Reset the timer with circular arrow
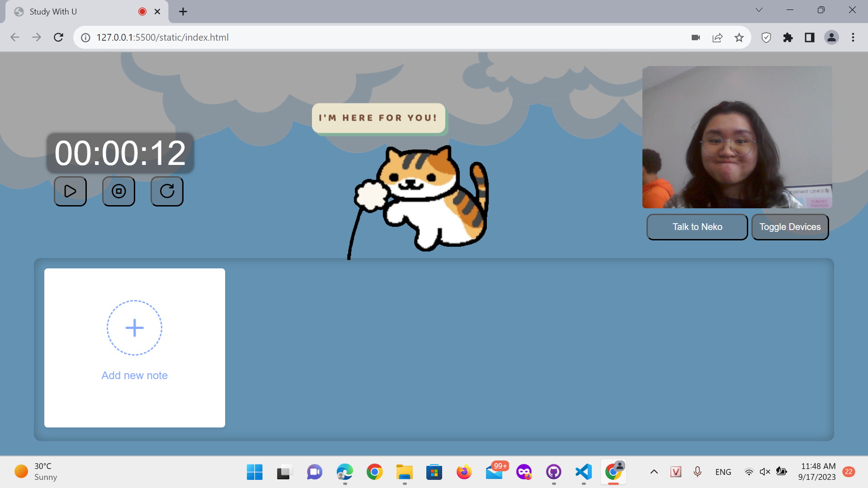This screenshot has height=488, width=868. click(167, 191)
